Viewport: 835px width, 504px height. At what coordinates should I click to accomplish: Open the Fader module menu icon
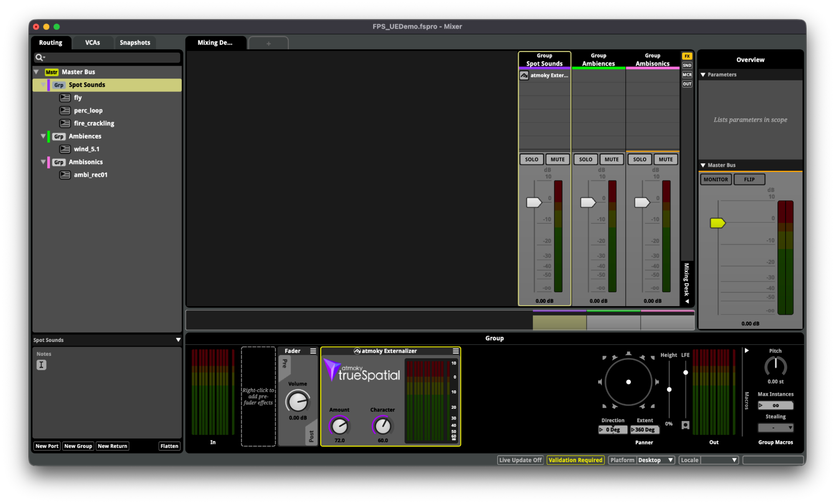pyautogui.click(x=313, y=351)
